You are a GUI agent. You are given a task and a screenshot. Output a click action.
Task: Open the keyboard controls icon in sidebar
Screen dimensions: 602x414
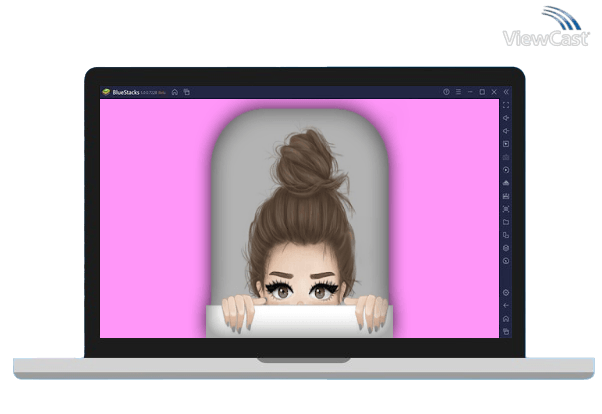coord(506,157)
